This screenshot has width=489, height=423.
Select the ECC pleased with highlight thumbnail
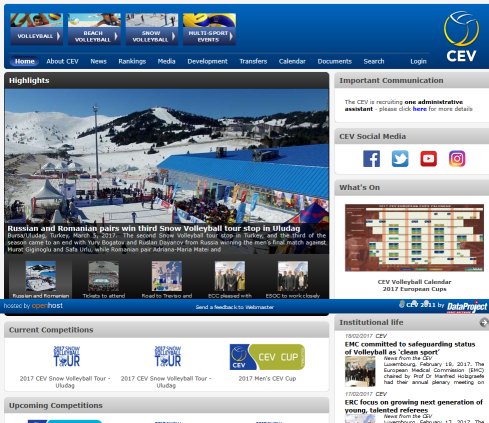pyautogui.click(x=230, y=276)
